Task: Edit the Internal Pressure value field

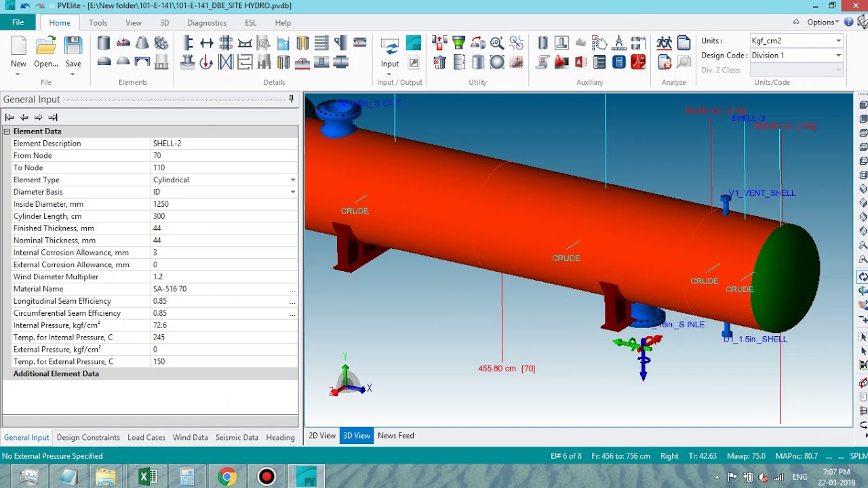Action: pos(224,325)
